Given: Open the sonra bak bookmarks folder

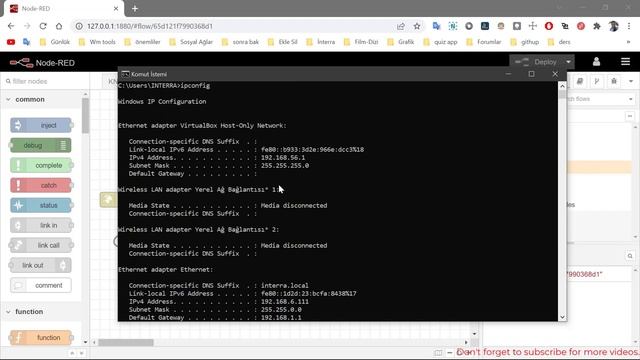Looking at the screenshot, I should 240,42.
